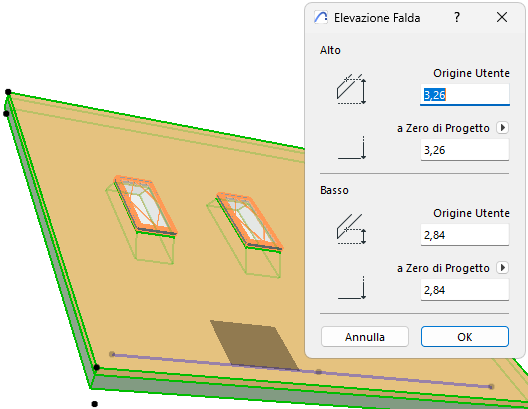Close the Elevazione Falda dialog
The image size is (528, 409).
pyautogui.click(x=502, y=17)
